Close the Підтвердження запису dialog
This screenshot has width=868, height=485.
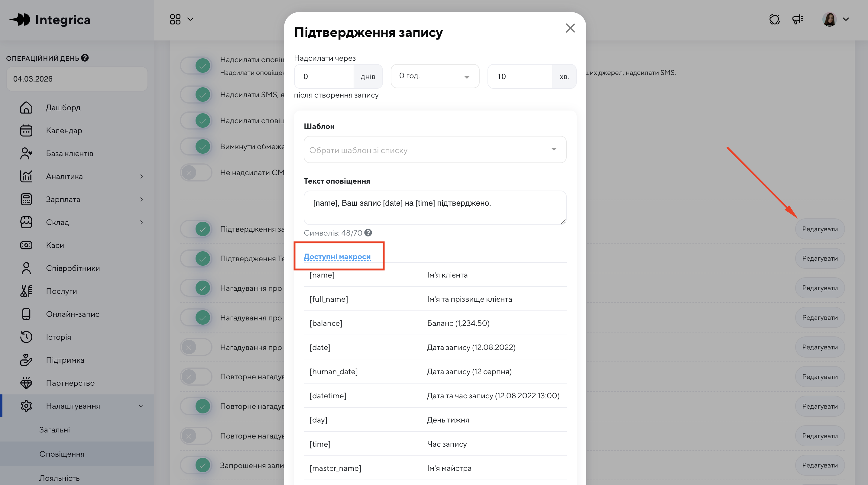coord(570,28)
